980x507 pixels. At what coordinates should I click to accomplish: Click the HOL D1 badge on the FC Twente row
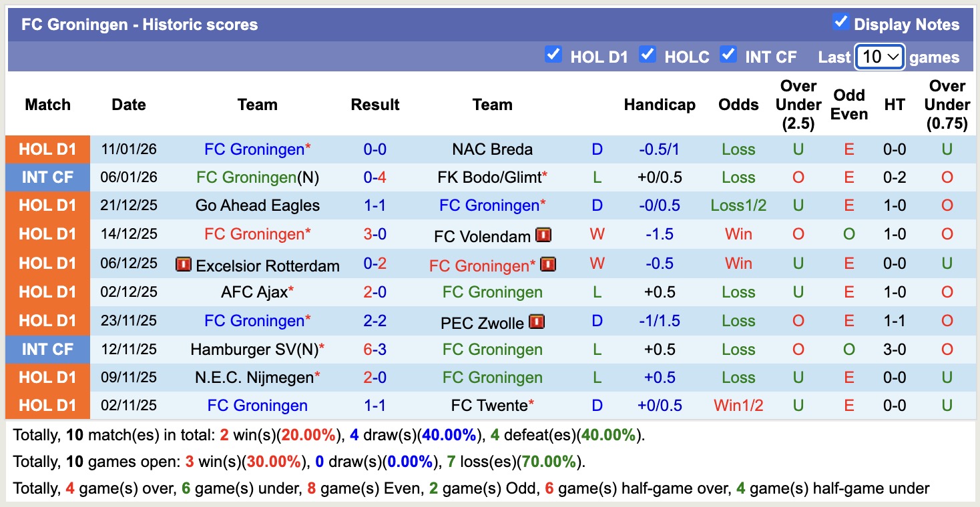click(x=47, y=405)
